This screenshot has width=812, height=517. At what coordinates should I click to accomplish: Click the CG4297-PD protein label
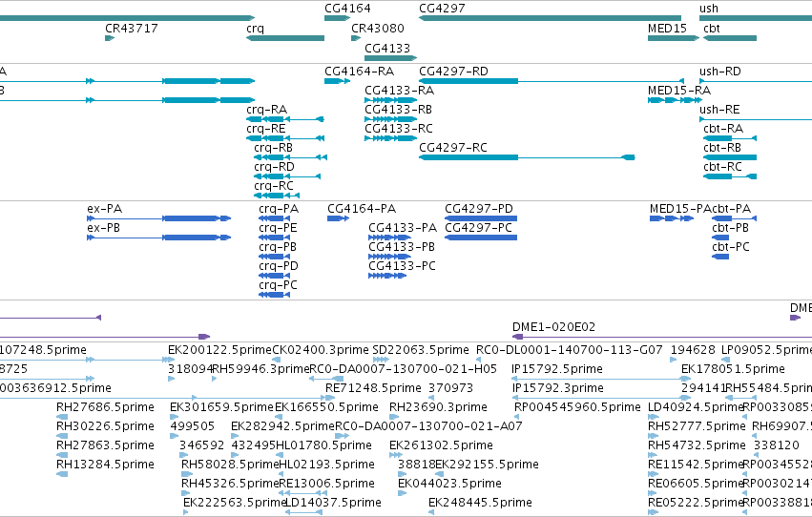tap(479, 209)
